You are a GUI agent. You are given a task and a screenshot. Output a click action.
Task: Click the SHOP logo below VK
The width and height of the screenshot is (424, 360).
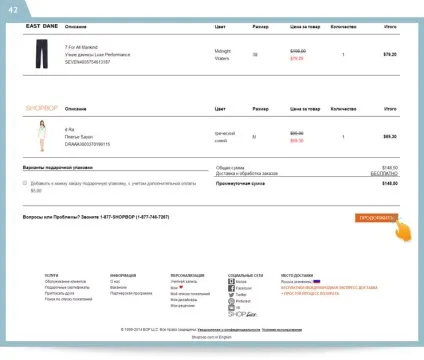coord(242,314)
